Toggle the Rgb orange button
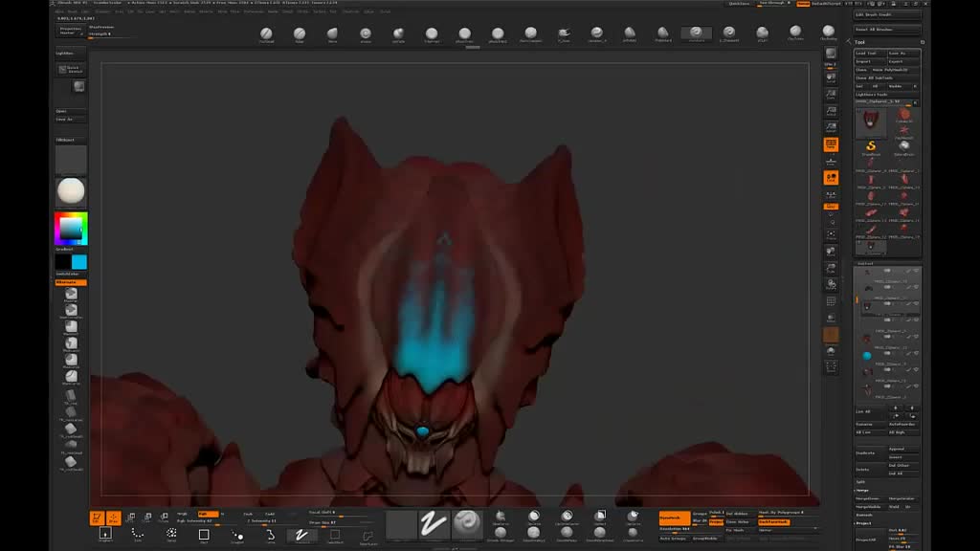Image resolution: width=980 pixels, height=551 pixels. coord(208,514)
